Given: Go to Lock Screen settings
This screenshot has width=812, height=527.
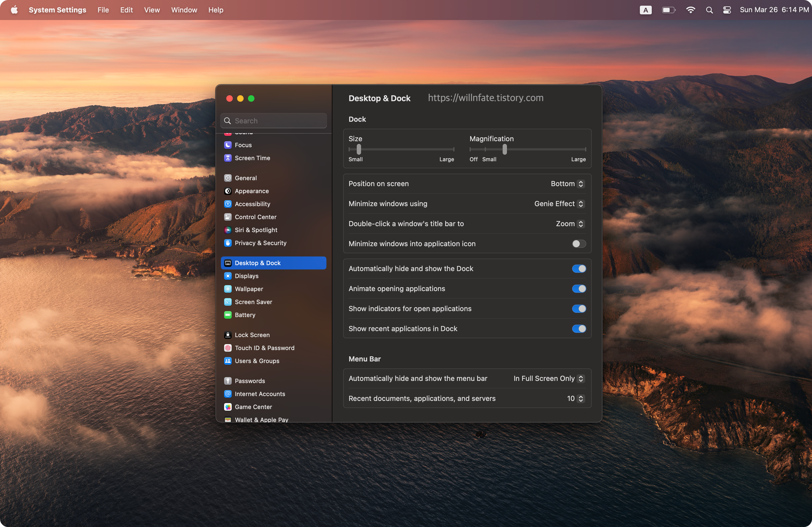Looking at the screenshot, I should [x=252, y=335].
